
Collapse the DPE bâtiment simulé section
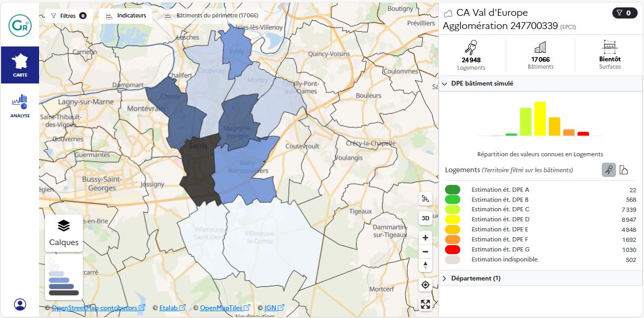click(x=445, y=83)
